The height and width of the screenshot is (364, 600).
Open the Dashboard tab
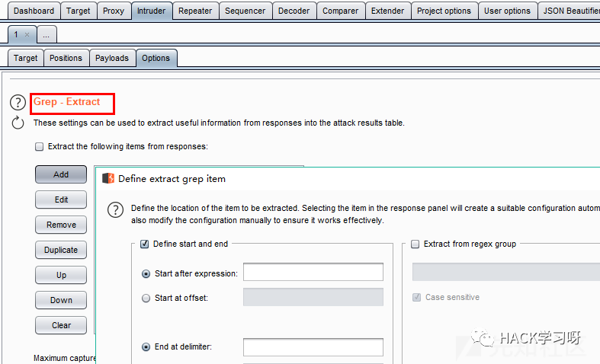(34, 11)
